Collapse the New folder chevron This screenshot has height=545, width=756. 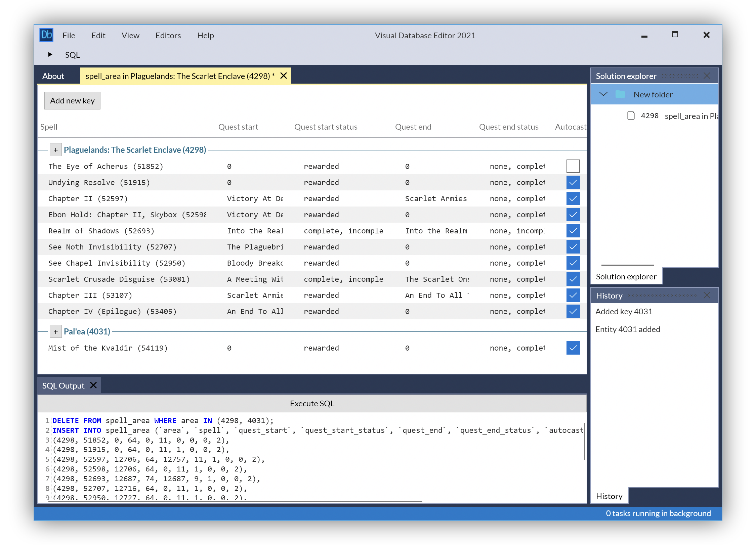(x=603, y=94)
